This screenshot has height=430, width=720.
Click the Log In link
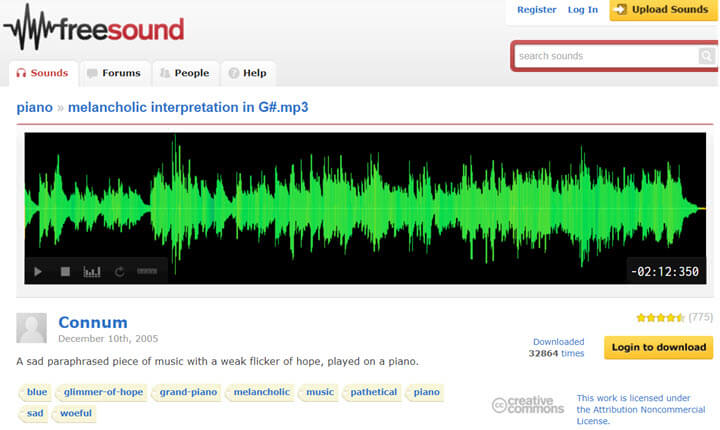[x=583, y=10]
